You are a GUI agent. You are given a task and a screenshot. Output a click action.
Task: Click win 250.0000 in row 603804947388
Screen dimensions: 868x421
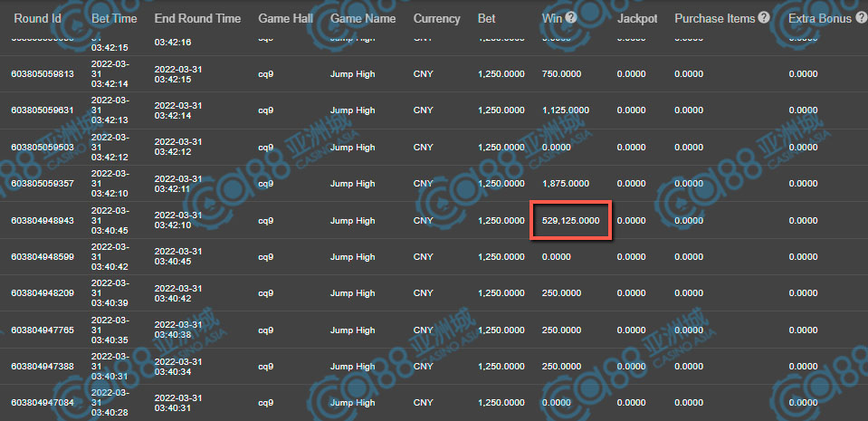(x=561, y=366)
